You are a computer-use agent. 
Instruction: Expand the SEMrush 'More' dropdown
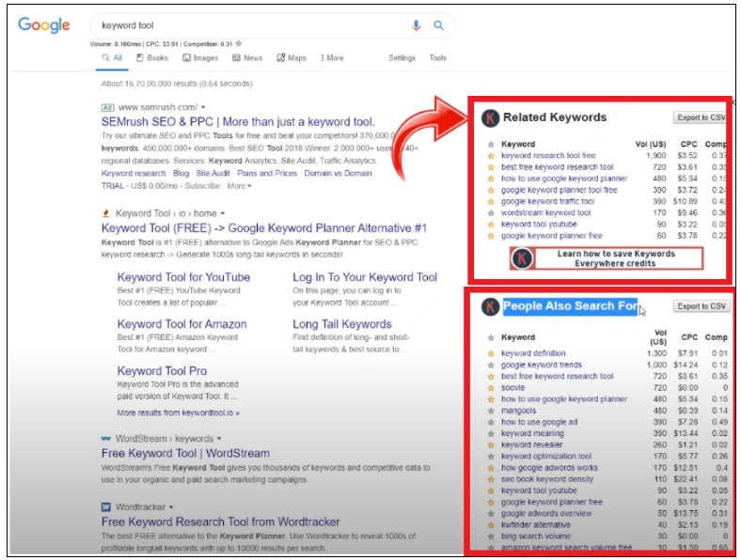pos(239,186)
